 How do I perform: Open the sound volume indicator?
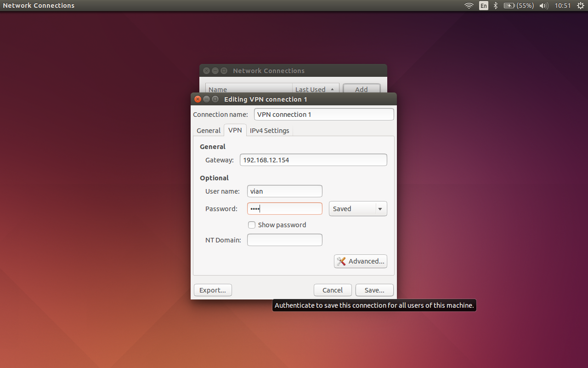pyautogui.click(x=543, y=6)
